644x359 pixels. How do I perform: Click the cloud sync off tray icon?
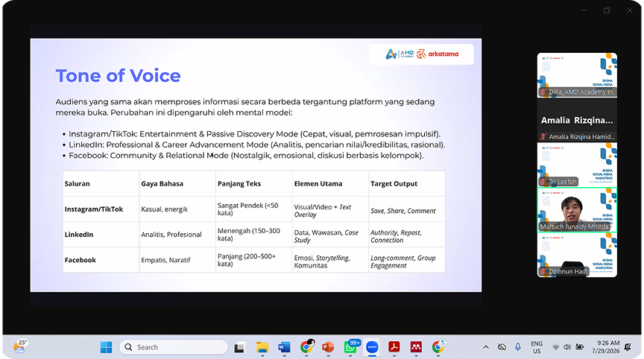click(502, 347)
